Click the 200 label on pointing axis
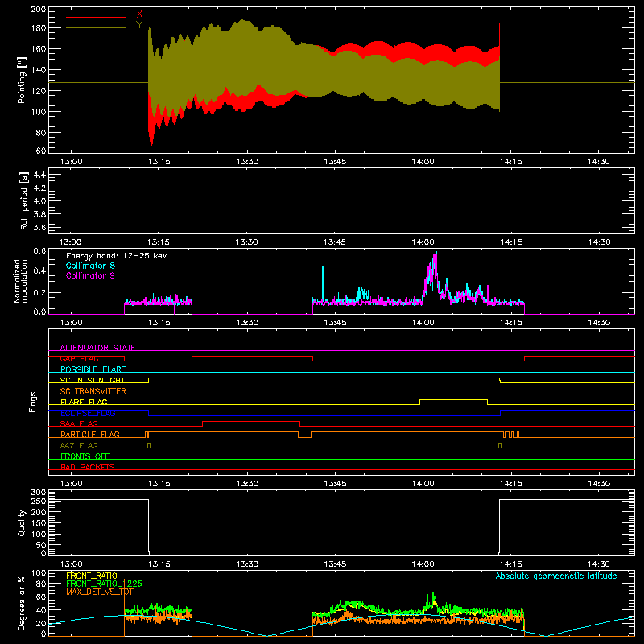 (x=38, y=9)
